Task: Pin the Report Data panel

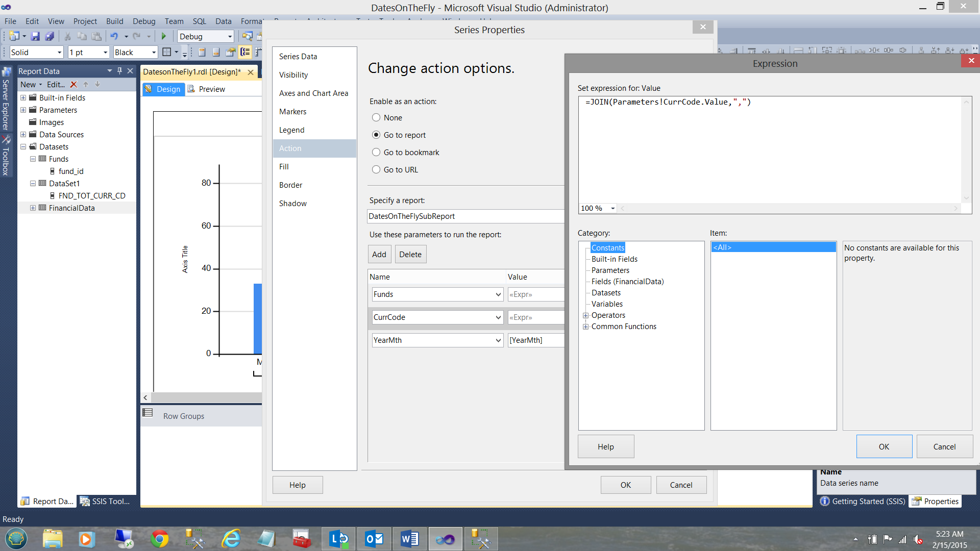Action: click(119, 71)
